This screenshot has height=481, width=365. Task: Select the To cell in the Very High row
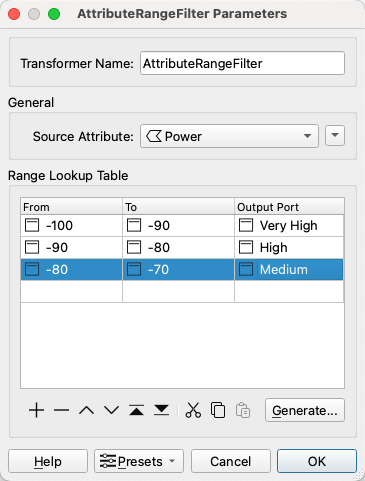tap(178, 225)
